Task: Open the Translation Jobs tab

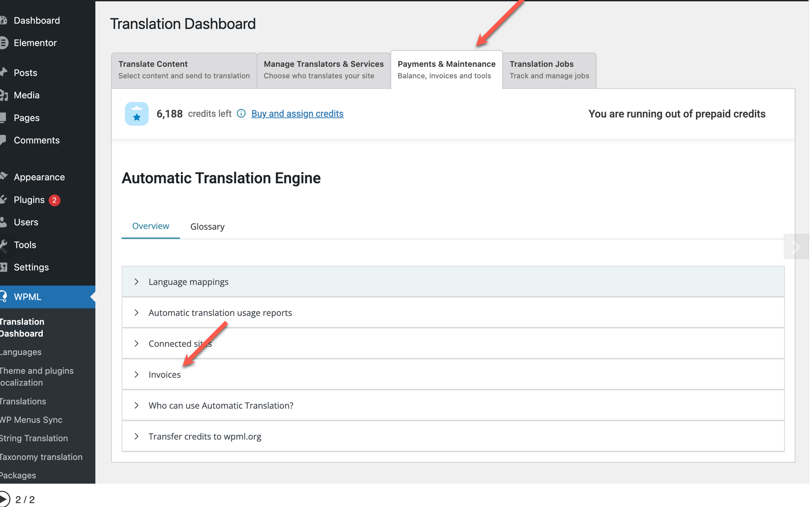Action: (x=549, y=70)
